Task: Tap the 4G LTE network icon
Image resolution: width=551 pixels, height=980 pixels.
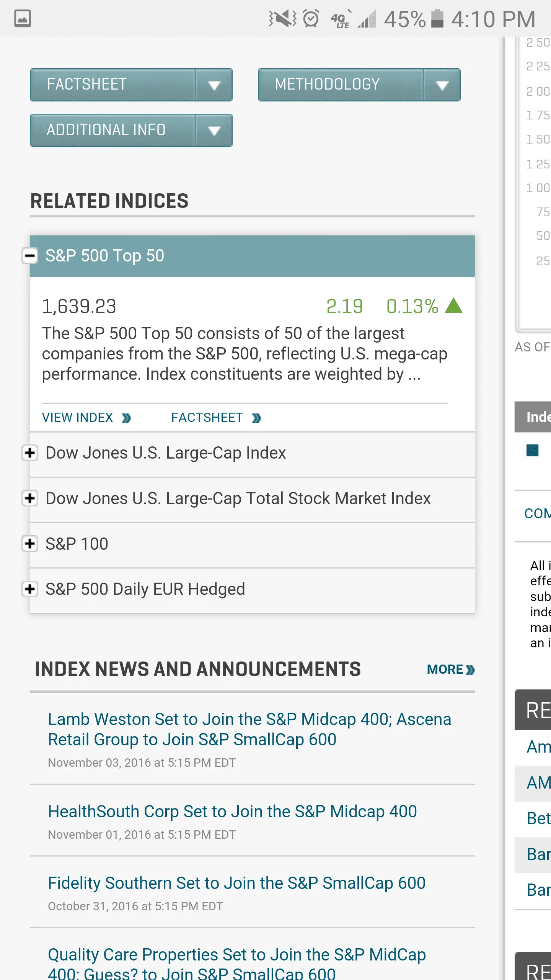Action: [341, 19]
